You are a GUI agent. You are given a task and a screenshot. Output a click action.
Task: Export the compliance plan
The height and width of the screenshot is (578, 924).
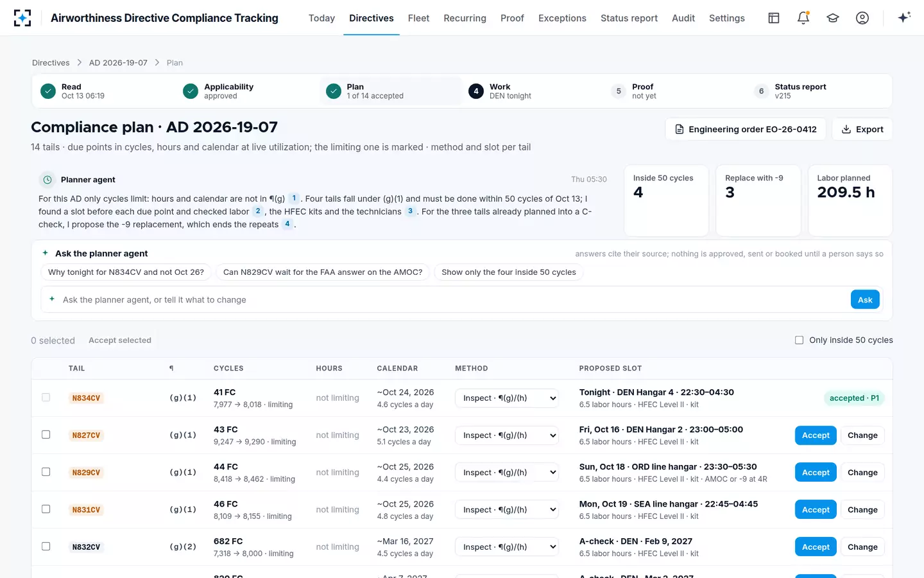(x=862, y=129)
